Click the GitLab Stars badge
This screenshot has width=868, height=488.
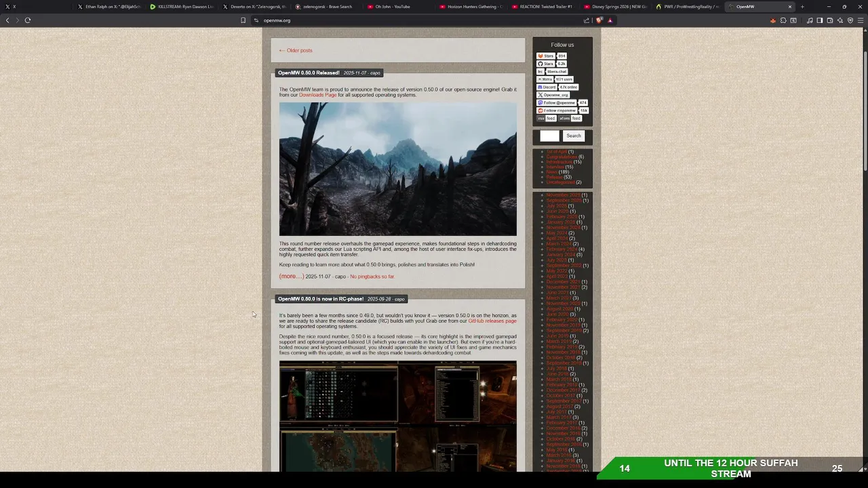tap(552, 56)
